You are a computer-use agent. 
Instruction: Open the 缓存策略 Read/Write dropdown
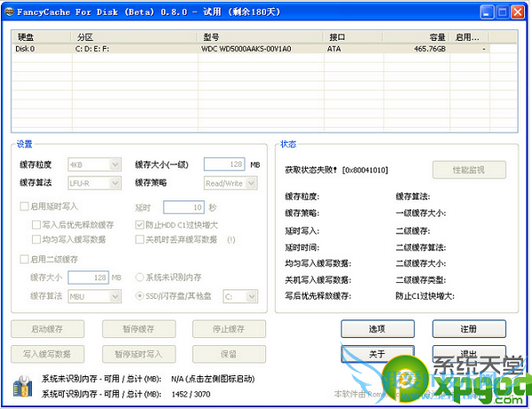coord(231,184)
